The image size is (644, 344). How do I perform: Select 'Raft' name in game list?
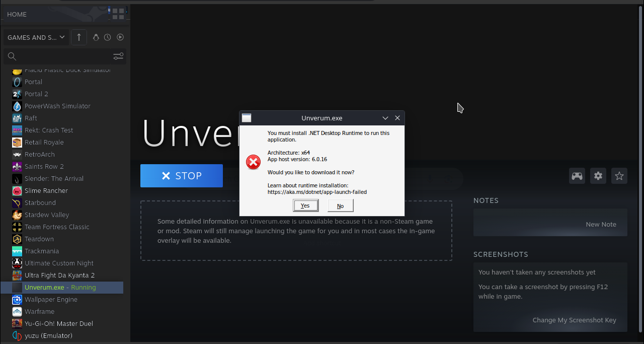[31, 118]
